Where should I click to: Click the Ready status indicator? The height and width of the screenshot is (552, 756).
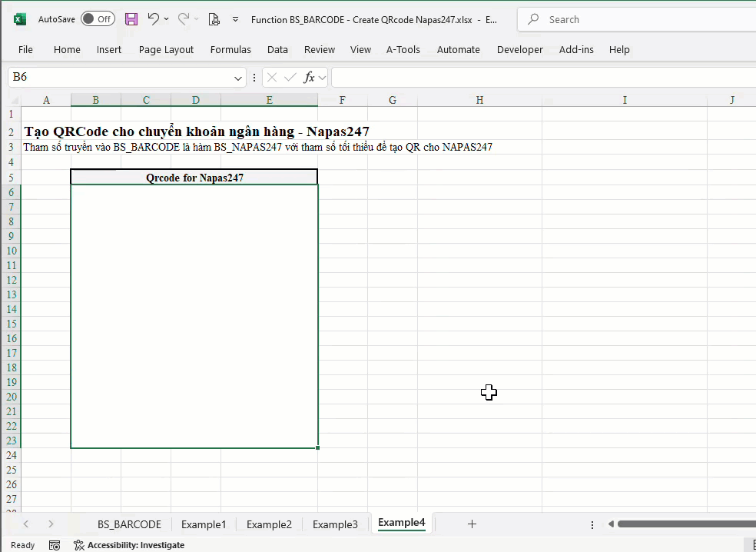(22, 545)
